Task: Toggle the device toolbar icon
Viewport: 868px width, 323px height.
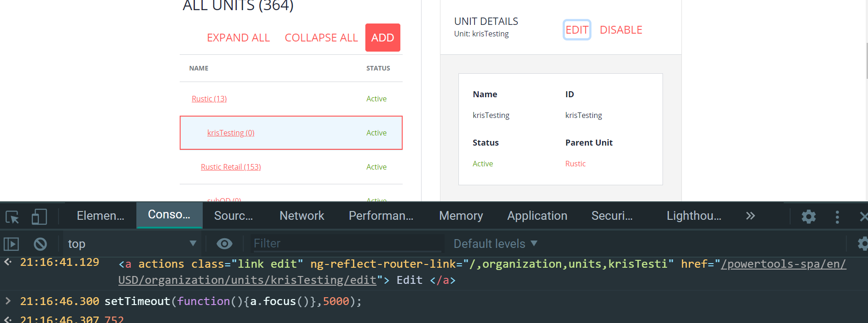Action: point(39,216)
